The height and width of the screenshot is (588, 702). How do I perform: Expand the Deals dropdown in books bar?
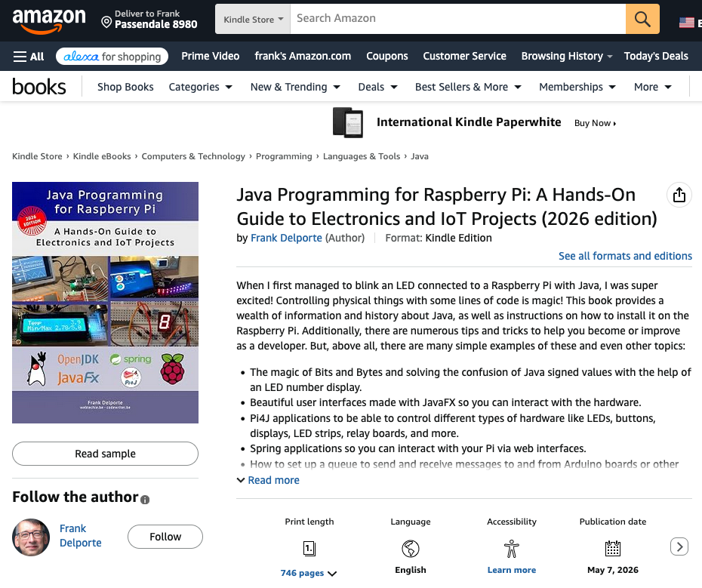coord(378,87)
